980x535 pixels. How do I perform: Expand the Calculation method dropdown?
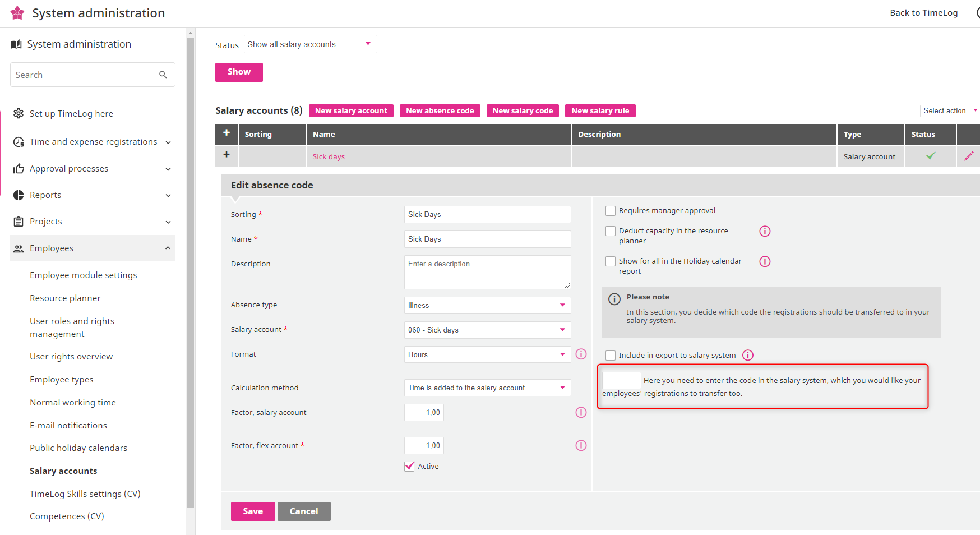487,388
